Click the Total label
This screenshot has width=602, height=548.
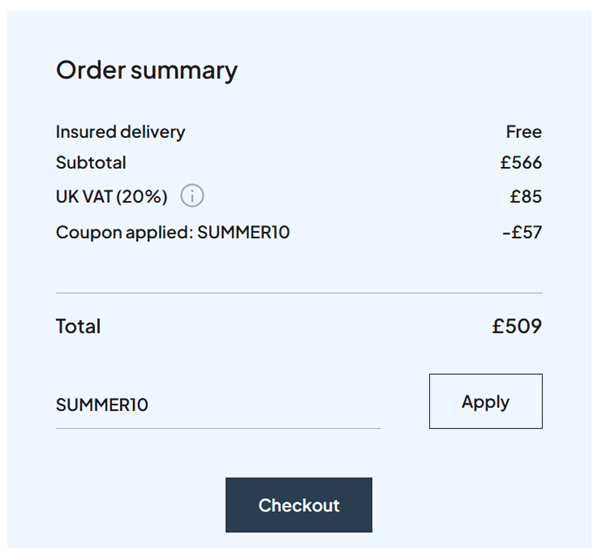point(78,326)
